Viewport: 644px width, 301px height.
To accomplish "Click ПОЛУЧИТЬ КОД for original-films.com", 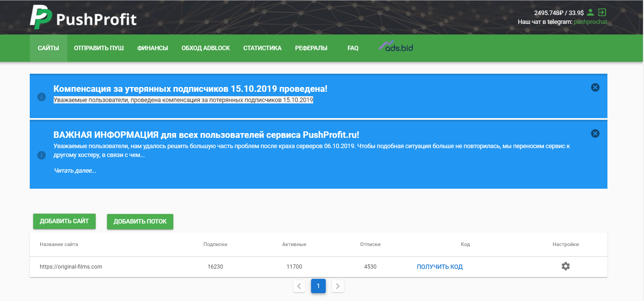I will (x=440, y=267).
